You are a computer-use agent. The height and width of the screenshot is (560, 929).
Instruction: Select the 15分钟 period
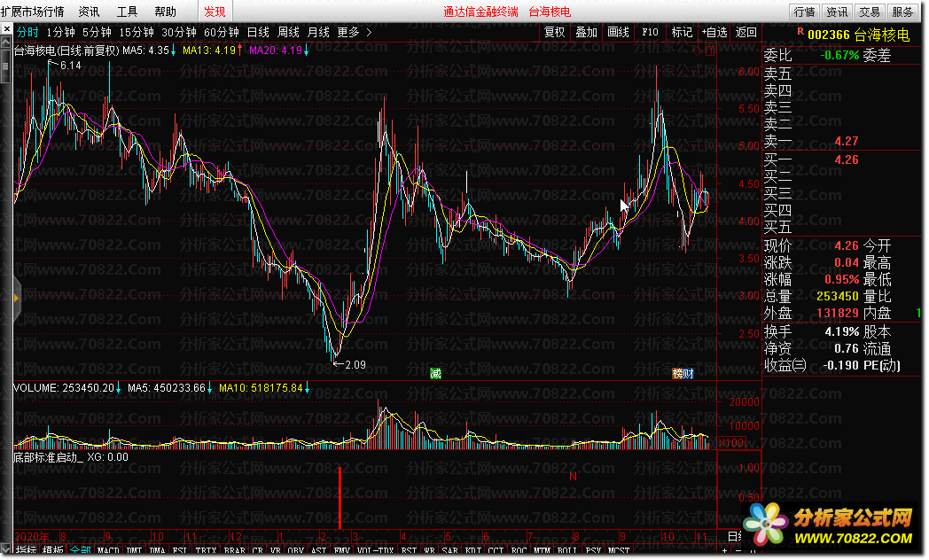click(x=137, y=32)
